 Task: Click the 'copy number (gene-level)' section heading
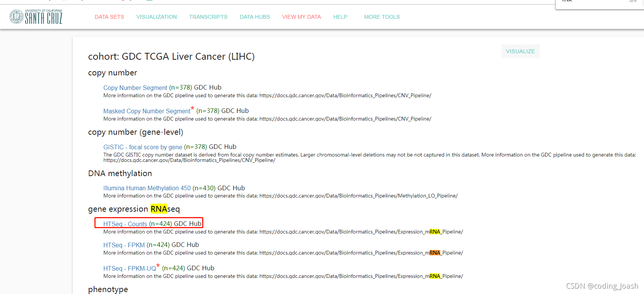tap(136, 132)
